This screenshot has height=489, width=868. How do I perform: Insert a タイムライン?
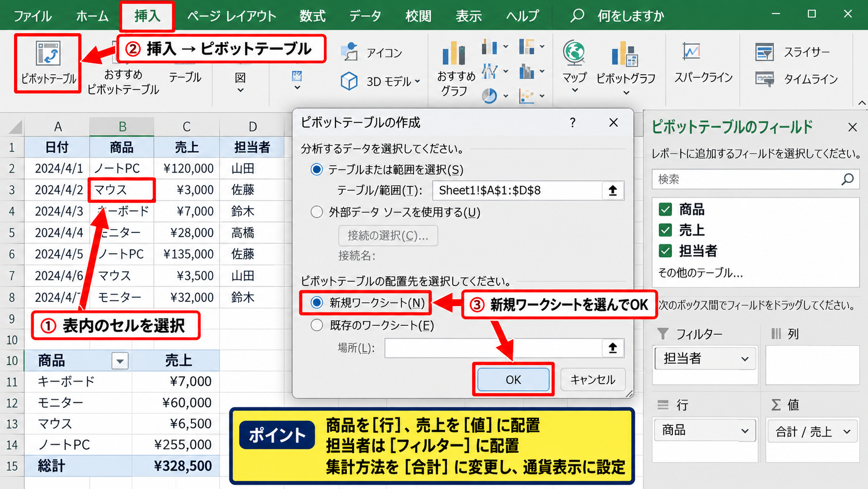coord(796,79)
